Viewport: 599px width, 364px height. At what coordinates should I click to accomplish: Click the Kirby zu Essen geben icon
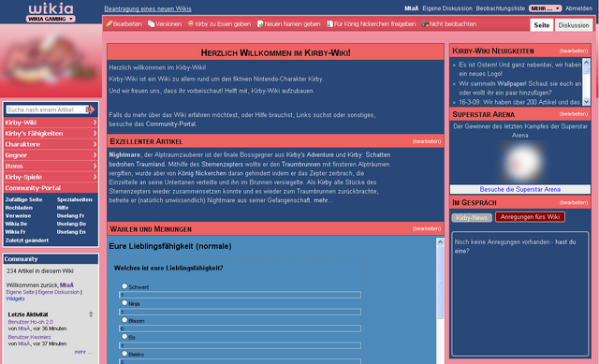(191, 23)
